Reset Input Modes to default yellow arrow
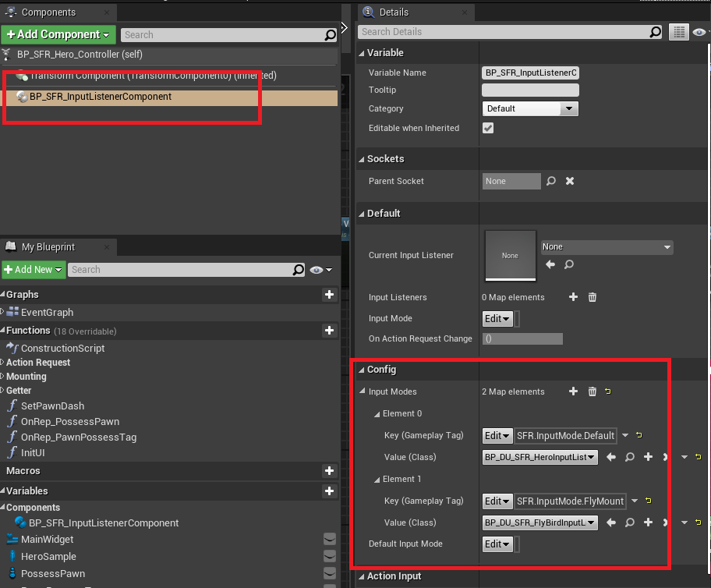Screen dimensions: 711x588 pyautogui.click(x=608, y=391)
